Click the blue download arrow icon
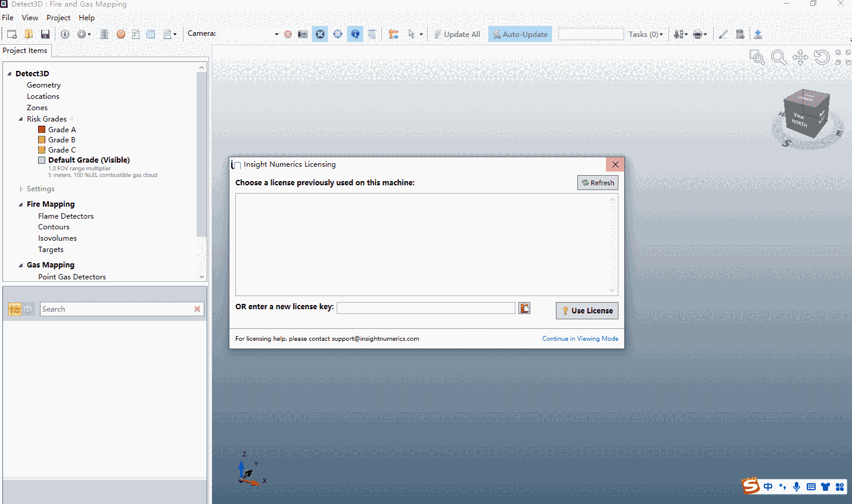 point(758,34)
